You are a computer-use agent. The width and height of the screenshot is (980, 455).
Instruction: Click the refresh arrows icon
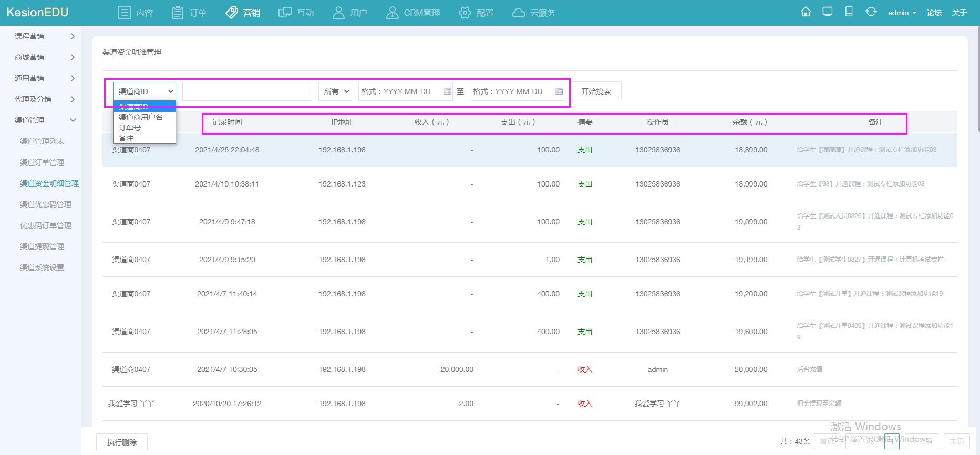pos(871,12)
